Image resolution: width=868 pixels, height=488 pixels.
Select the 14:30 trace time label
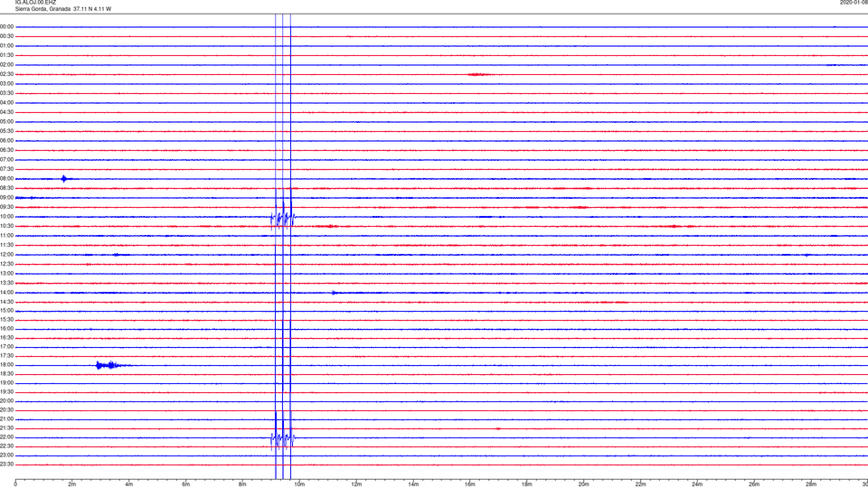(x=6, y=302)
